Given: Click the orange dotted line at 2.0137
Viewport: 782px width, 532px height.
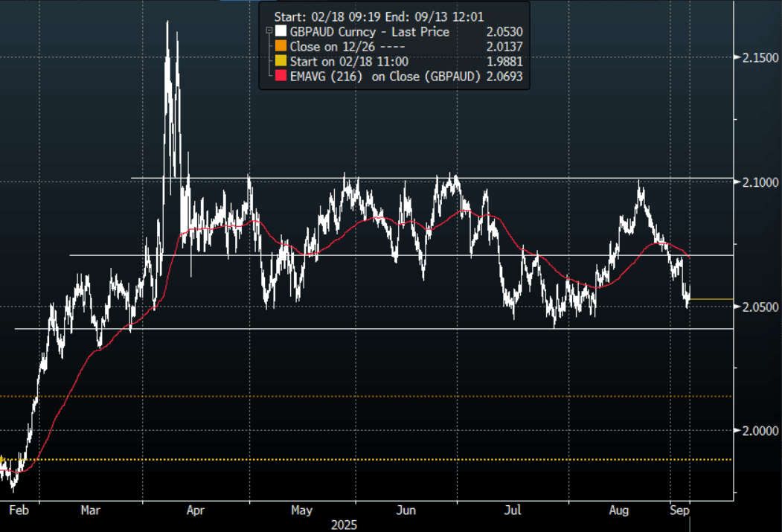Looking at the screenshot, I should coord(372,397).
